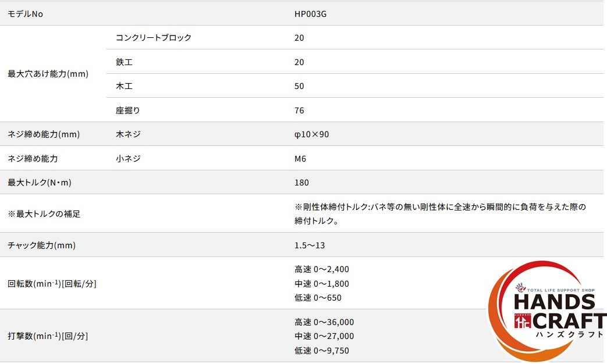Click the モデルNo row label
607x364 pixels.
(25, 13)
